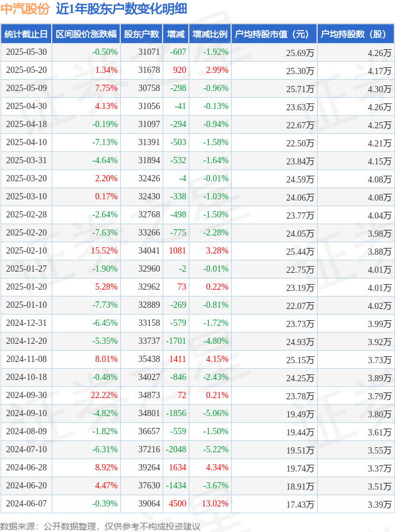The height and width of the screenshot is (532, 395).
Task: Click the 增减比例 column header
Action: 210,34
